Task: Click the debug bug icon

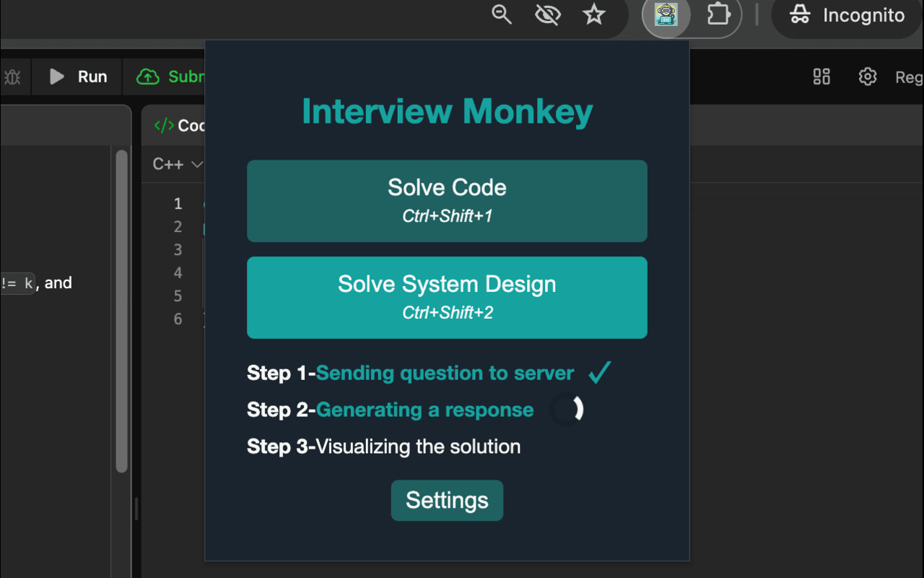Action: point(12,77)
